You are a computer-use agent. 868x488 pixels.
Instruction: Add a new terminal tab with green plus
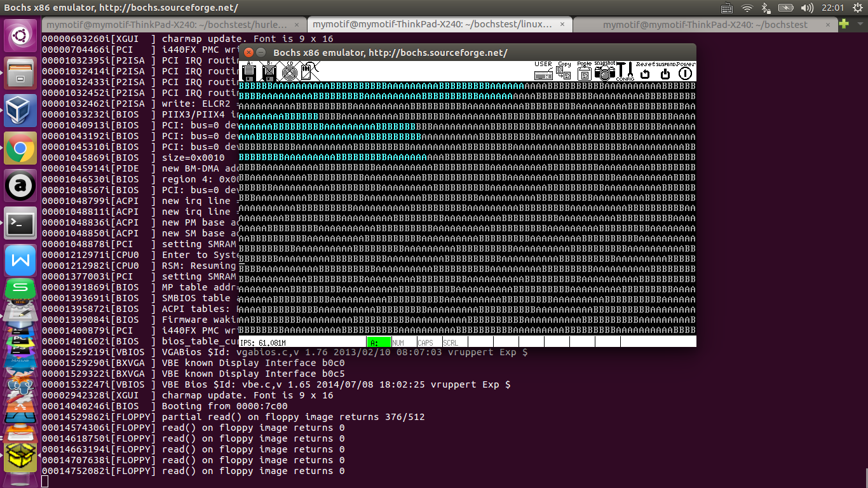point(844,24)
